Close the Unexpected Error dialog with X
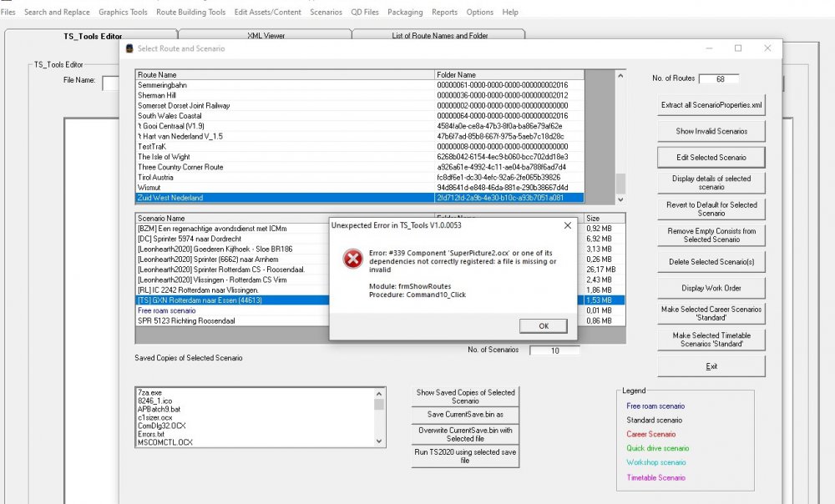Viewport: 835px width, 504px height. pos(568,225)
